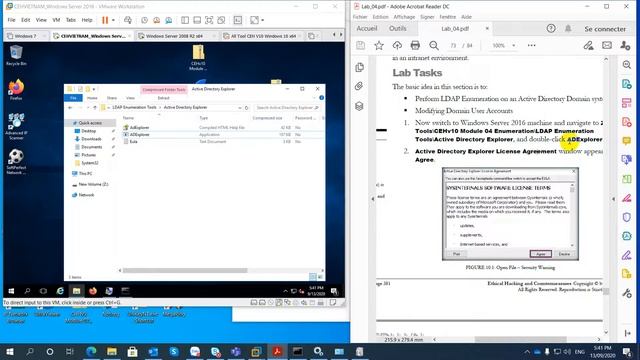Screen dimensions: 640x360
Task: Select the Home tab in Explorer ribbon
Action: coord(92,98)
